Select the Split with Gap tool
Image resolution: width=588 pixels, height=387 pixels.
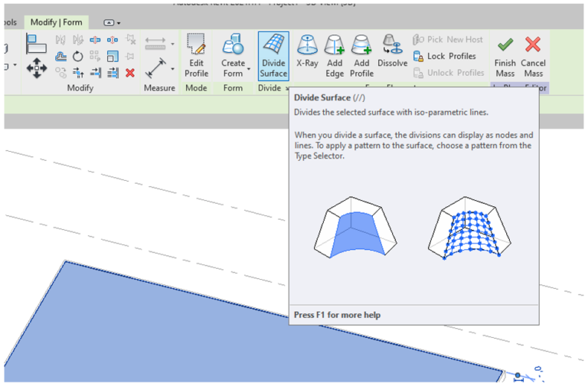point(113,39)
